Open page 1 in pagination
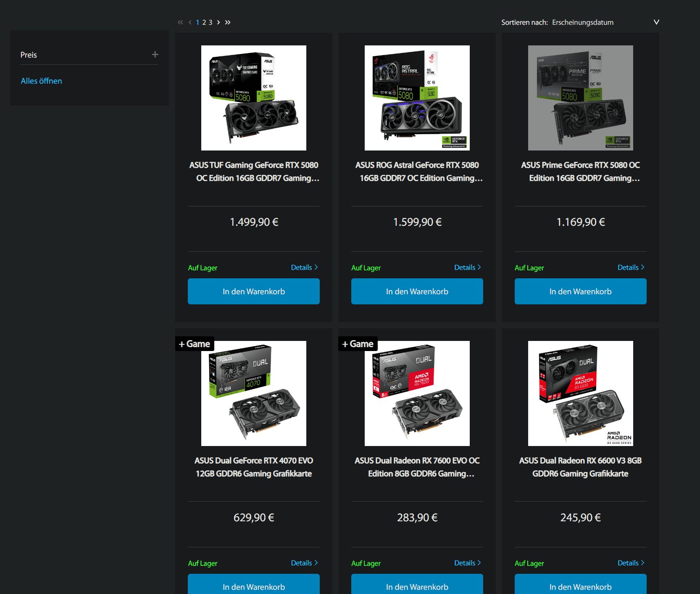Screen dimensions: 700x594 click(197, 22)
